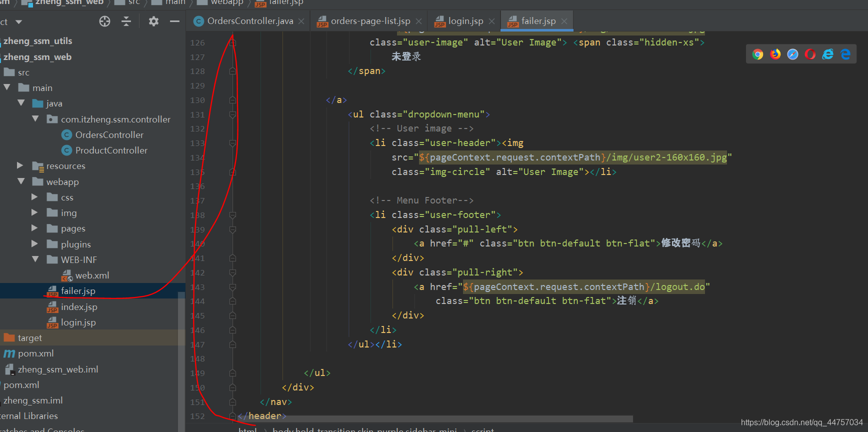Click the closing header tag line 152
The width and height of the screenshot is (868, 432).
pyautogui.click(x=262, y=416)
